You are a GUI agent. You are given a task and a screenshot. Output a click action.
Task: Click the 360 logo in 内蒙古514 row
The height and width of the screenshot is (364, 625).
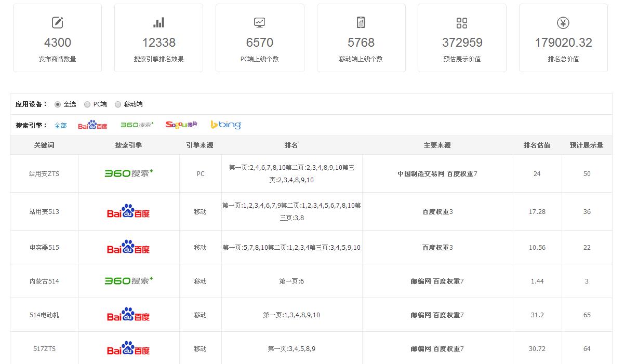click(x=129, y=281)
